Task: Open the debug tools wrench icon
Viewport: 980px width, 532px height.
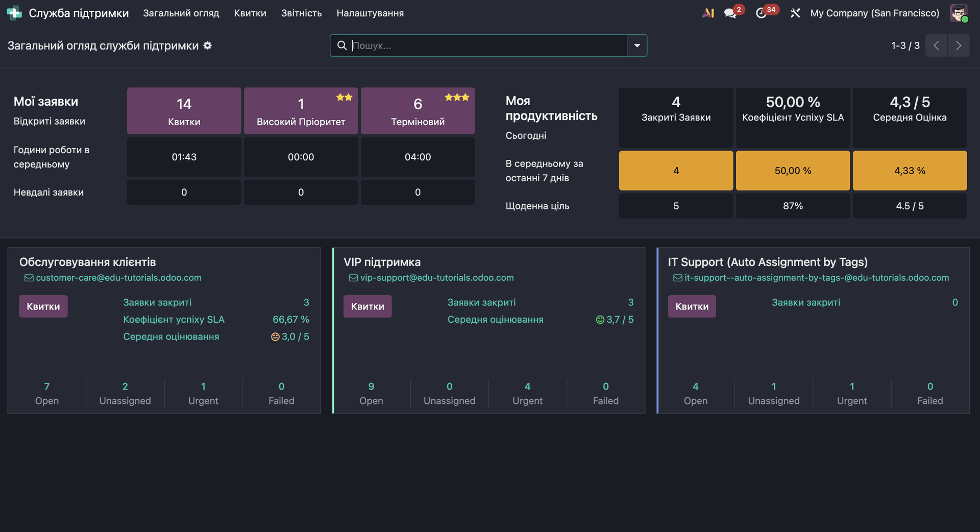Action: click(x=795, y=13)
